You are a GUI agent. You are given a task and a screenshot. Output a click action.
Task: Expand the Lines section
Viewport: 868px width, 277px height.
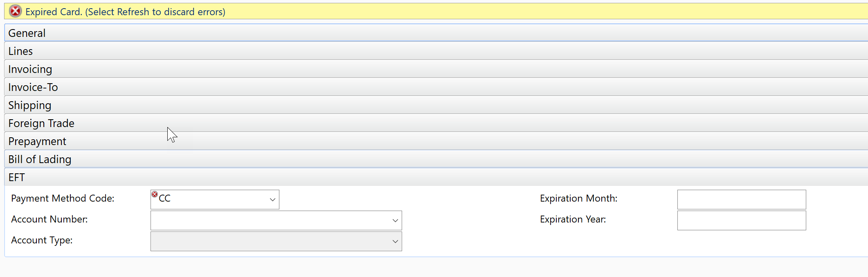(x=436, y=51)
